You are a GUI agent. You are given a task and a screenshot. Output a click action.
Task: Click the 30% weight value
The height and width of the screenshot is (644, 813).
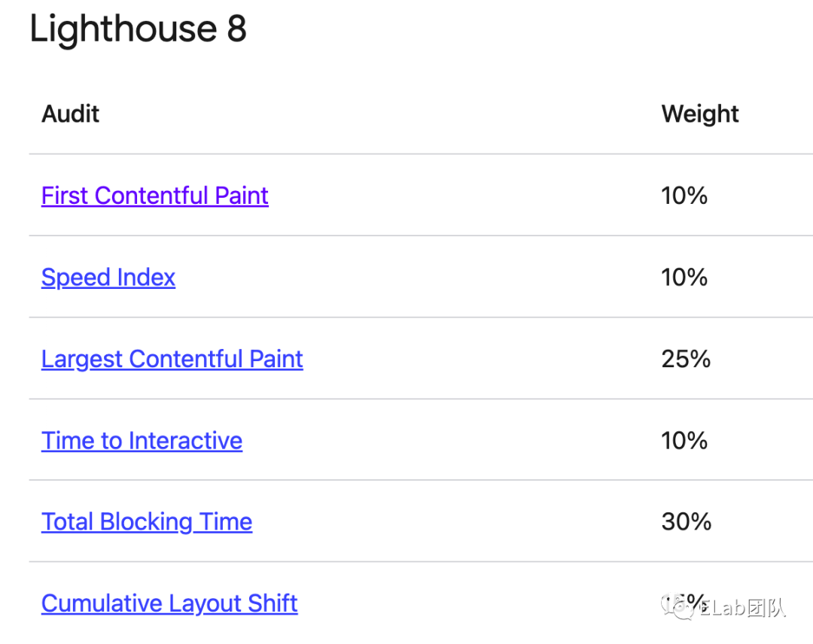point(686,522)
